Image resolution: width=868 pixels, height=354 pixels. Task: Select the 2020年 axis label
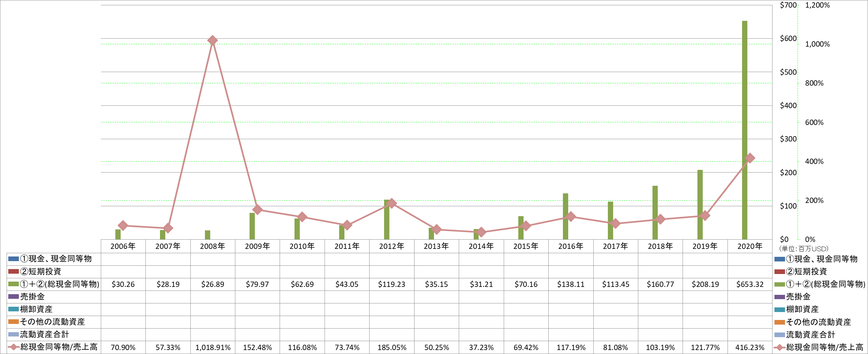750,246
